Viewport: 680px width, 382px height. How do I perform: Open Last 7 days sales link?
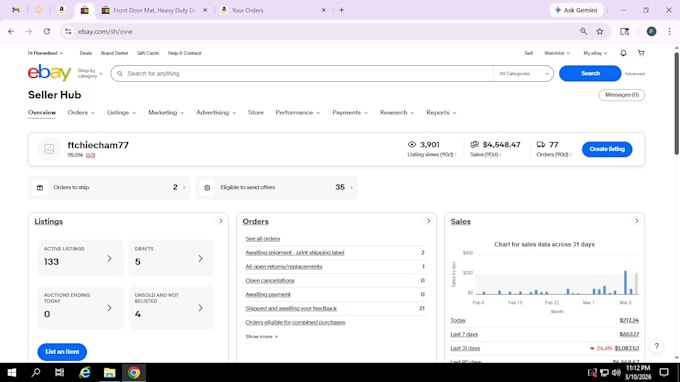pos(464,334)
